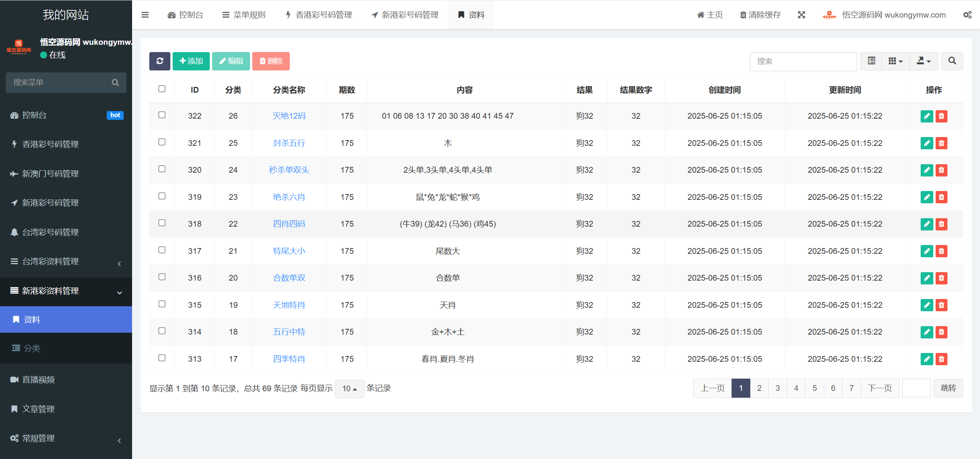
Task: Collapse 新港彩资料管理 sidebar menu
Action: click(66, 291)
